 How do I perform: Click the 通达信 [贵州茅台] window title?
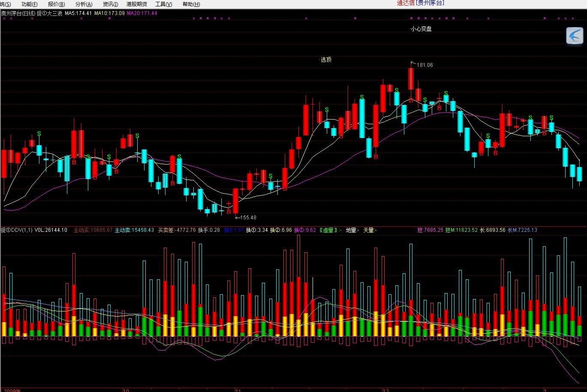point(420,3)
